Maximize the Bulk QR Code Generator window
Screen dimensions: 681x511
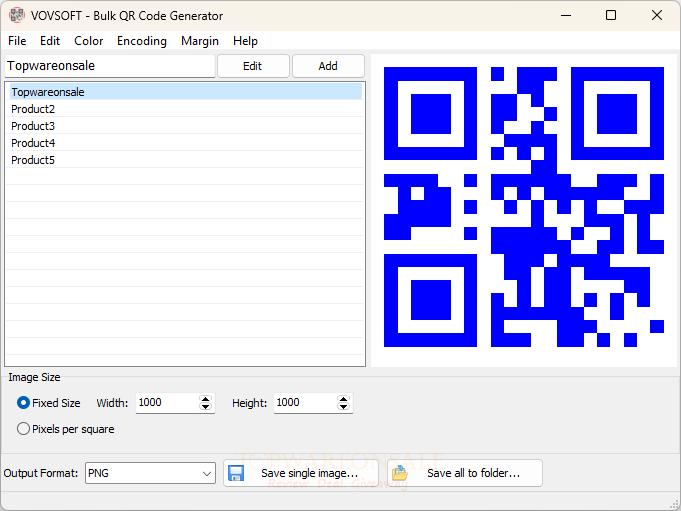611,16
